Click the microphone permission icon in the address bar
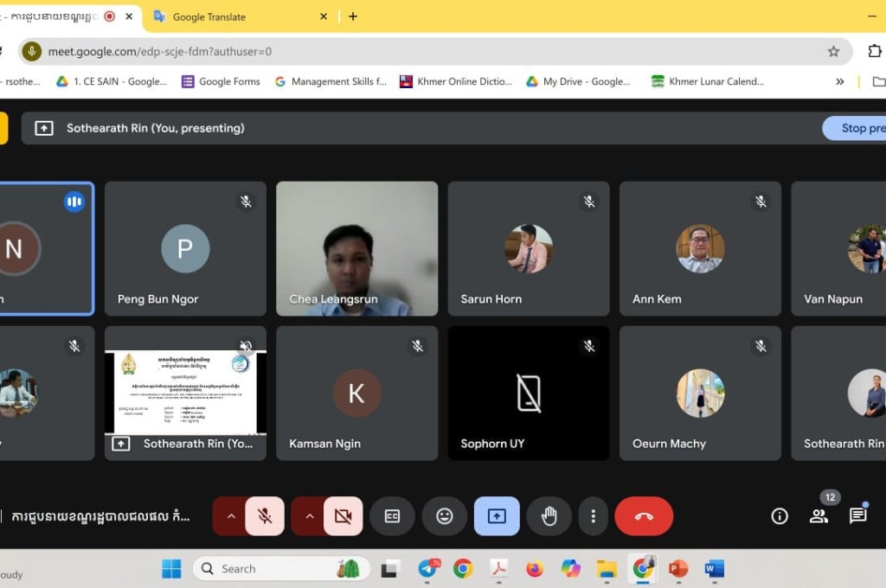Image resolution: width=886 pixels, height=588 pixels. (32, 51)
